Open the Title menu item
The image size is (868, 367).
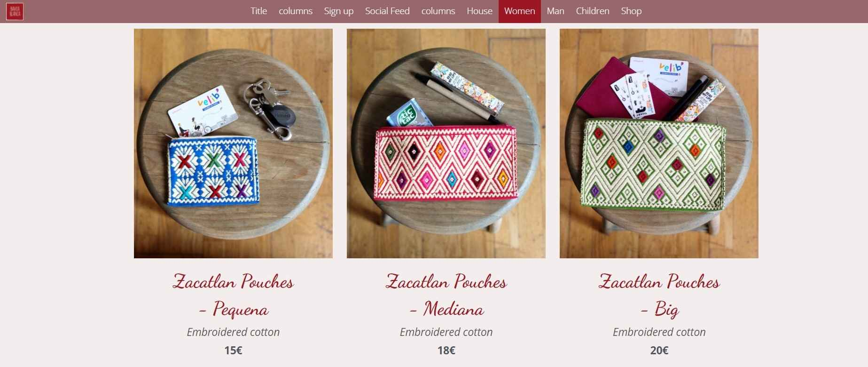(258, 11)
